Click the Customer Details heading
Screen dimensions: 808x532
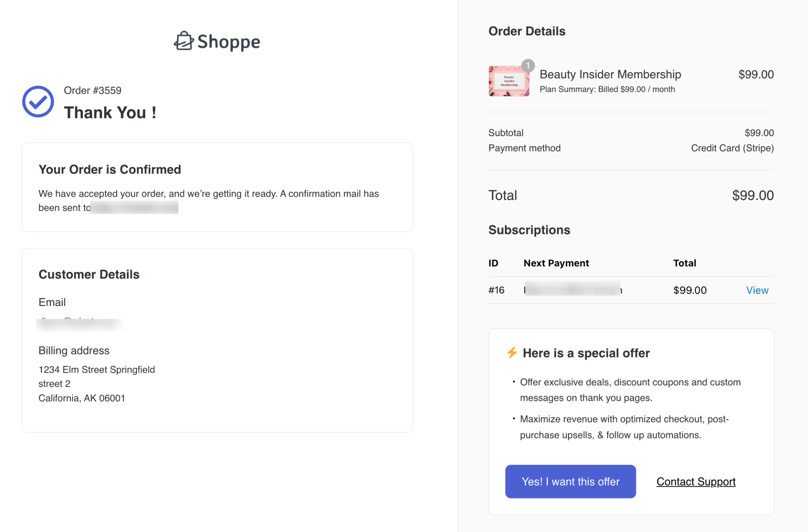pyautogui.click(x=89, y=274)
